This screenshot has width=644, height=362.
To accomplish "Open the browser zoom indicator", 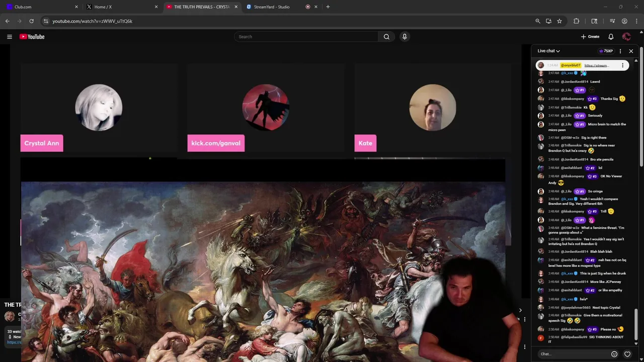I will tap(538, 21).
